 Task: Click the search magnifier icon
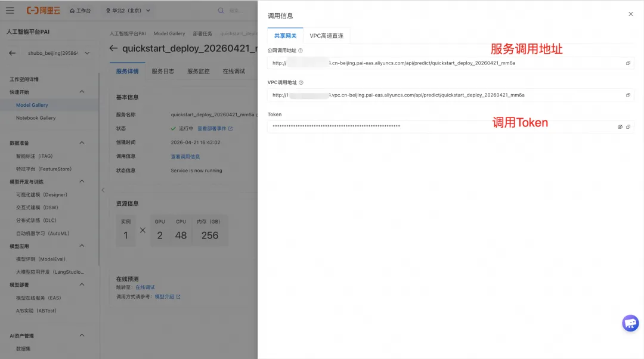221,11
